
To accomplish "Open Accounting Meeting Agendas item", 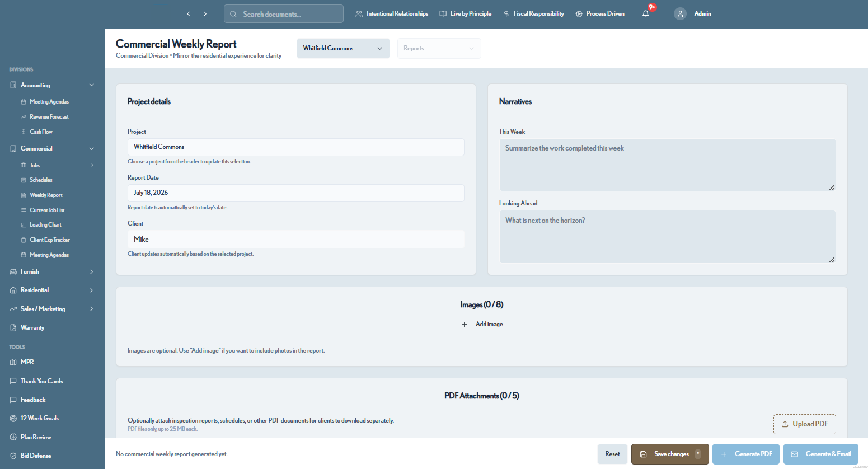I will tap(49, 102).
